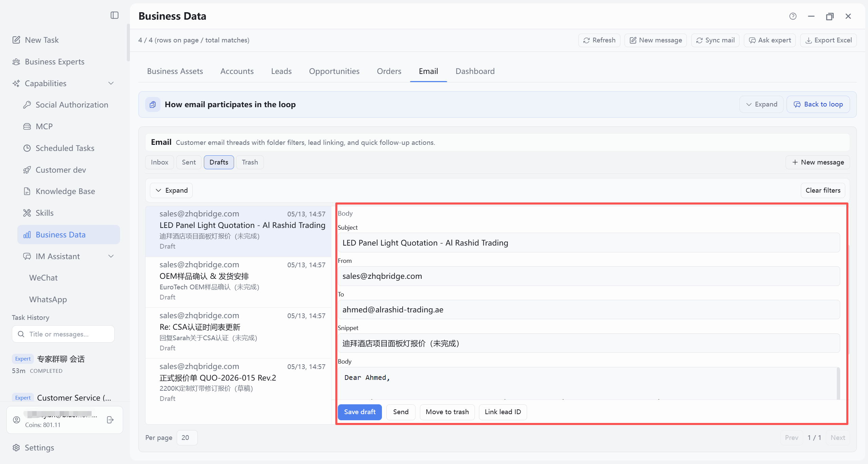Click the loop clipboard icon in banner
Viewport: 868px width, 464px height.
click(153, 104)
